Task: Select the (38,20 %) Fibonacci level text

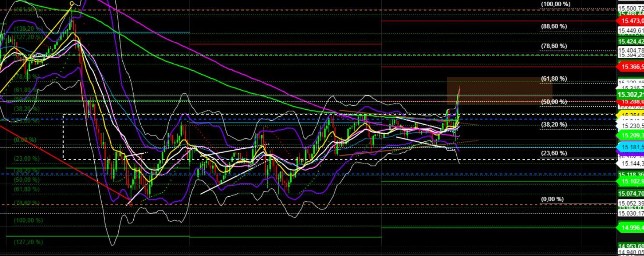Action: click(554, 124)
